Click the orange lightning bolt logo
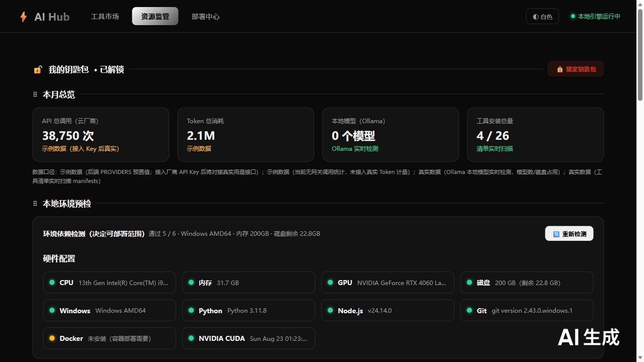This screenshot has width=644, height=362. pos(23,17)
